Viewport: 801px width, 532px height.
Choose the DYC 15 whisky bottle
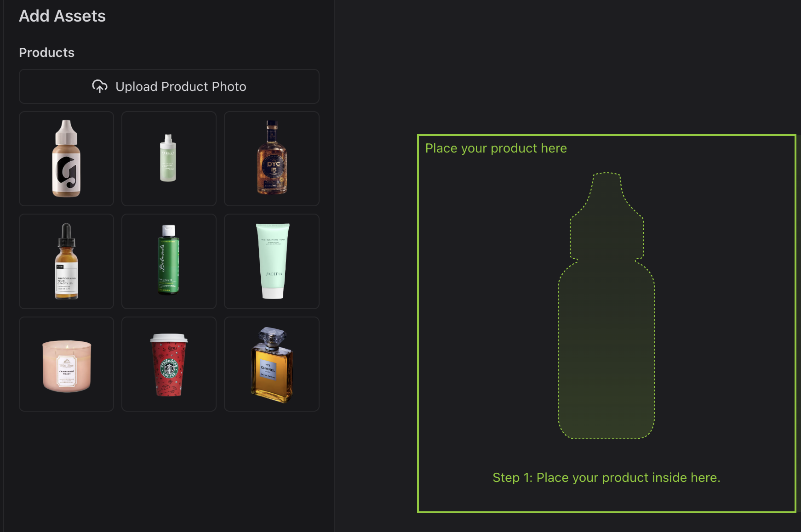271,158
